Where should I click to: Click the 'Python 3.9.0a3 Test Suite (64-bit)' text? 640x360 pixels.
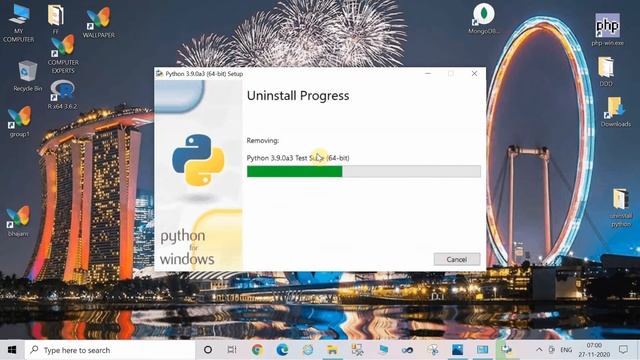298,158
